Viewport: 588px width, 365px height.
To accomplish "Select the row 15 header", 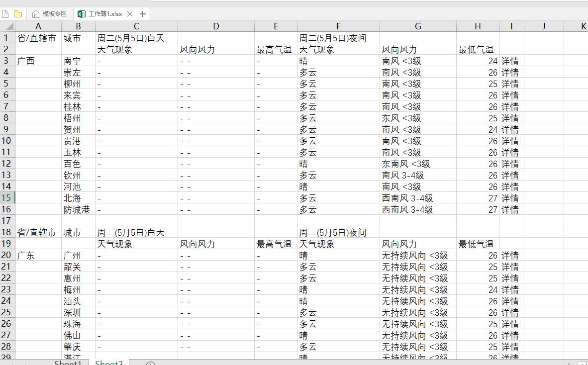I will 7,198.
